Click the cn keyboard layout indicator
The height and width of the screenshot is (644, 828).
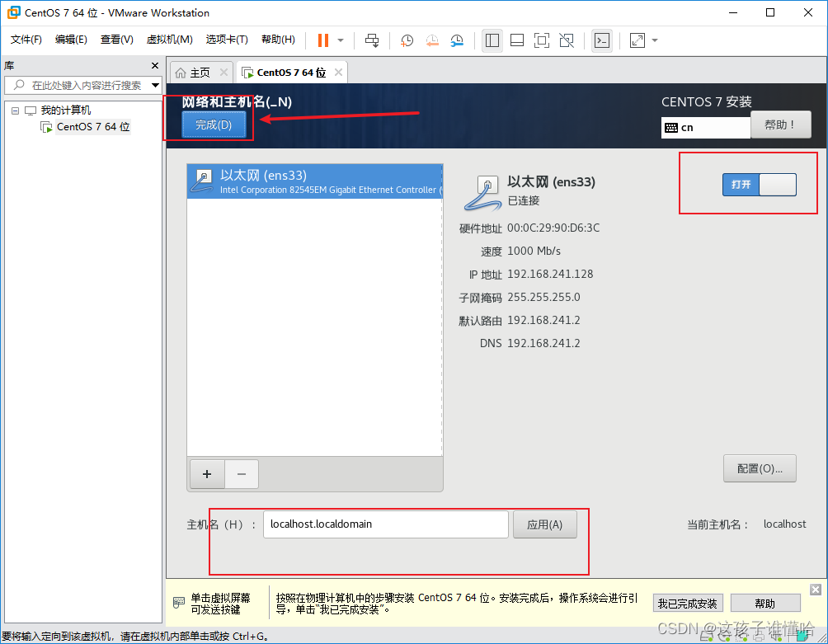[705, 127]
